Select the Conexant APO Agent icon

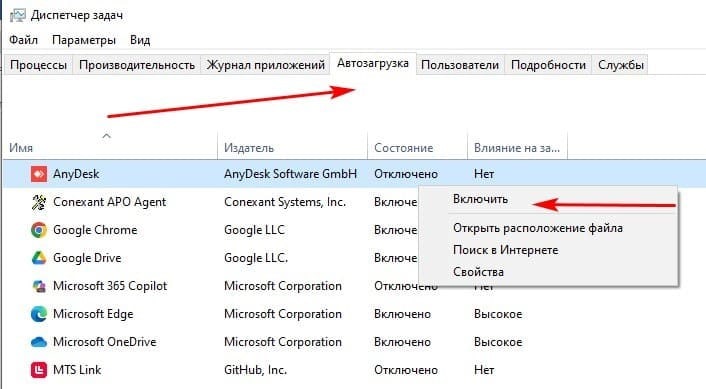click(39, 202)
